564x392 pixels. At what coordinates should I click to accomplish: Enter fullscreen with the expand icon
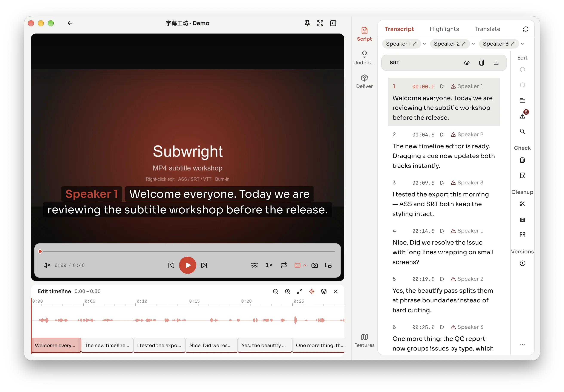pos(320,23)
